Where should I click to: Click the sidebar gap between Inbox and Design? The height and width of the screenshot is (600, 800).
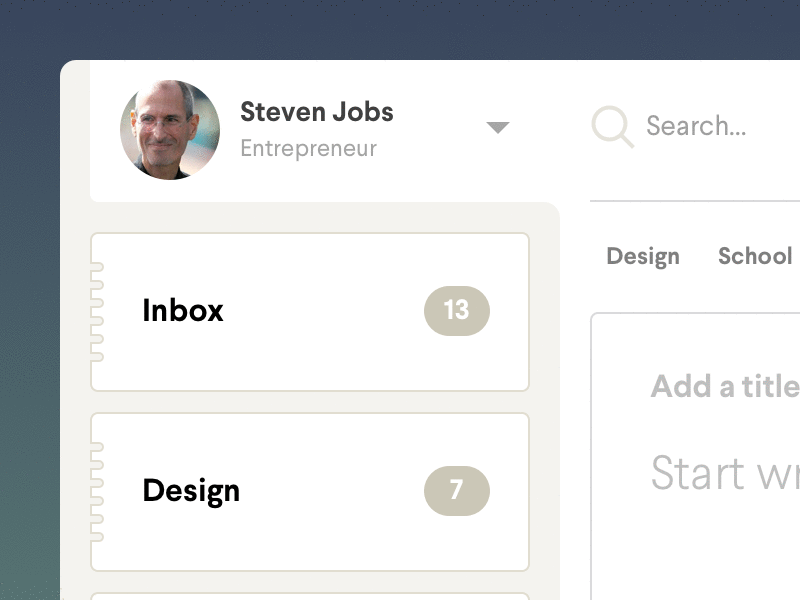pos(310,402)
